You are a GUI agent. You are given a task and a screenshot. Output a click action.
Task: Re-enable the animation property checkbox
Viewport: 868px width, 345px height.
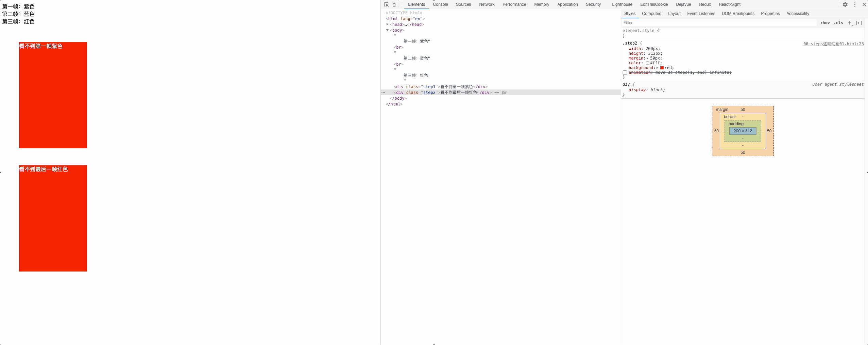[625, 72]
